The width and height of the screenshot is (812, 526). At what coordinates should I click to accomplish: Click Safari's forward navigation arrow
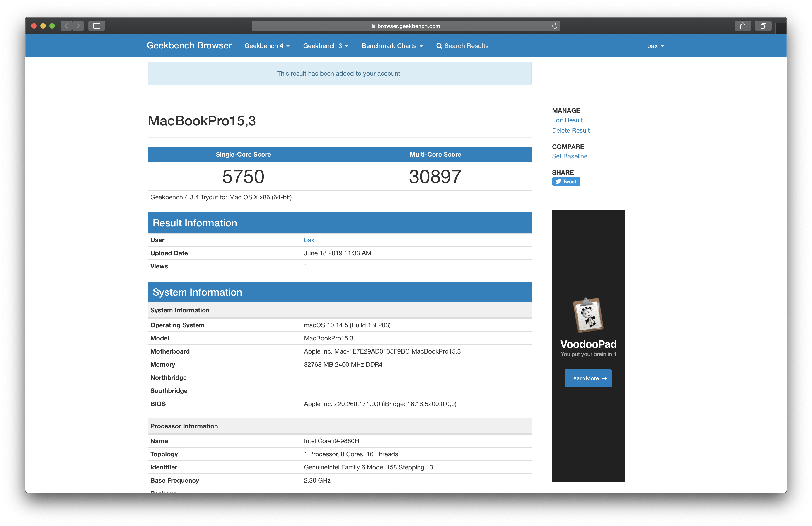(x=78, y=26)
